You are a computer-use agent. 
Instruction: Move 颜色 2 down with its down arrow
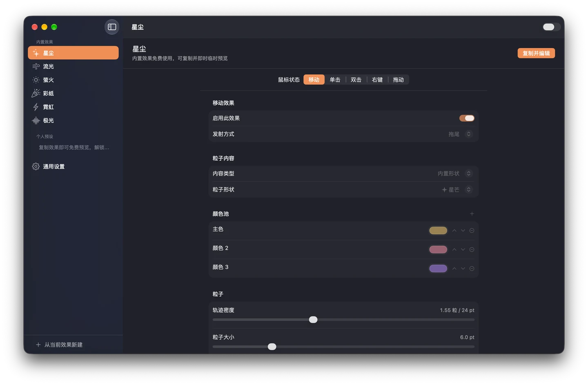(463, 249)
